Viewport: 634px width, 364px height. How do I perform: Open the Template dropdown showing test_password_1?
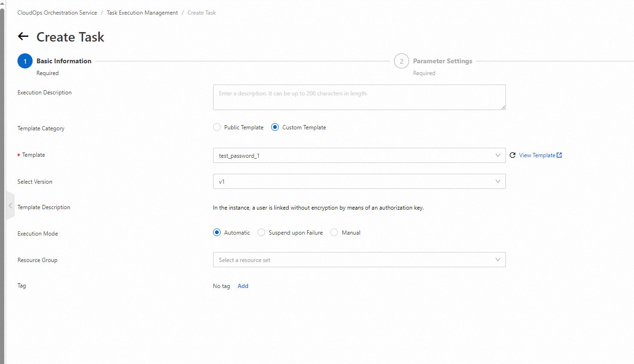click(360, 155)
